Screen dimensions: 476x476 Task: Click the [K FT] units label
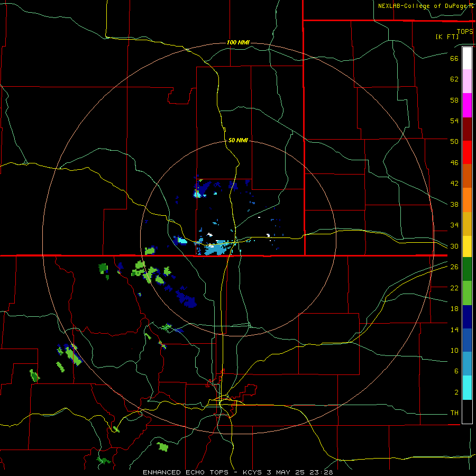coord(447,36)
